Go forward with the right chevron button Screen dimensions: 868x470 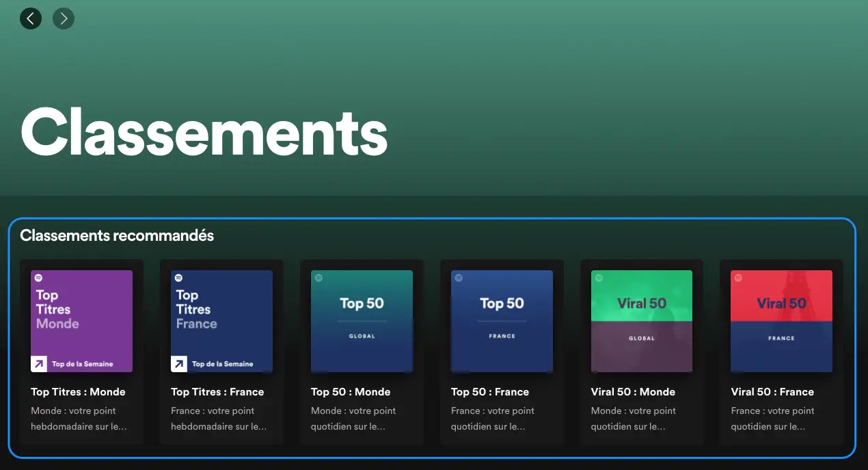(64, 18)
